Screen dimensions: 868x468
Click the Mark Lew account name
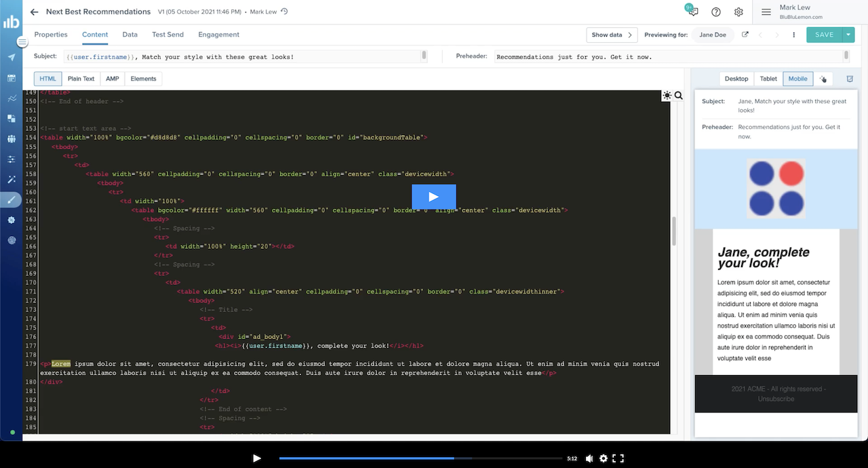pyautogui.click(x=794, y=7)
